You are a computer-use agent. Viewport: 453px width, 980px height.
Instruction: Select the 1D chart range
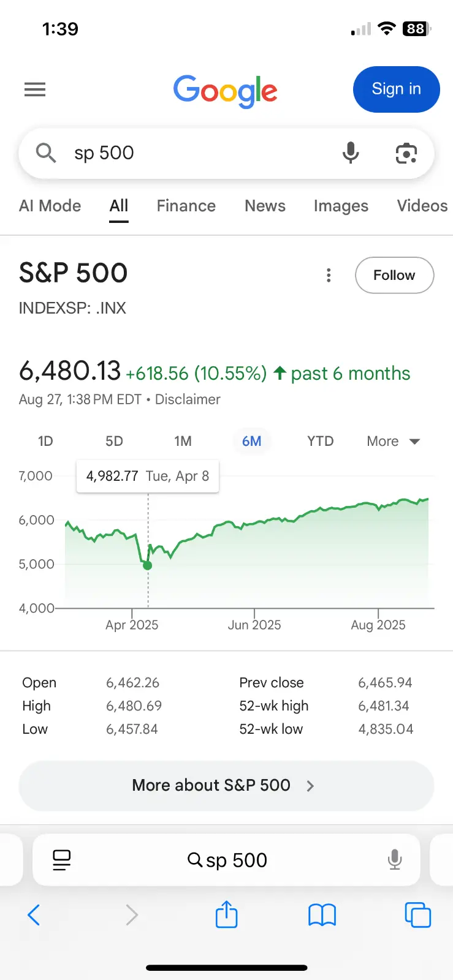(45, 441)
